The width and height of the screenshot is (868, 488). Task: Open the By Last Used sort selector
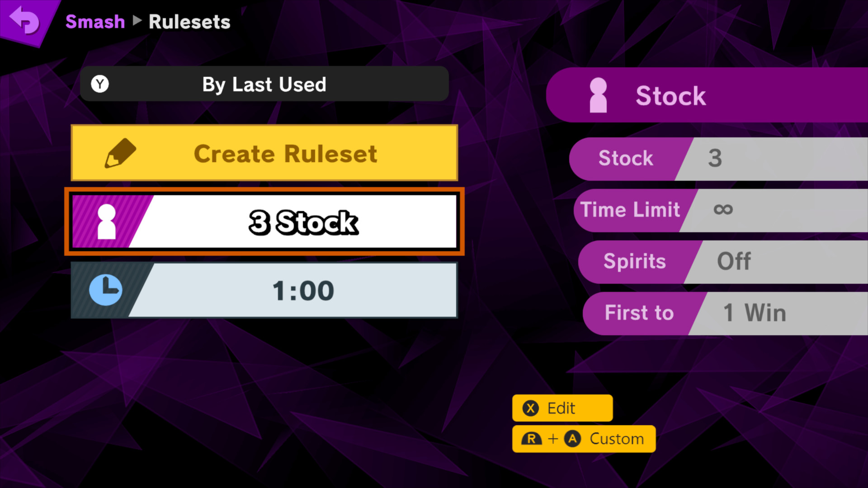tap(264, 84)
